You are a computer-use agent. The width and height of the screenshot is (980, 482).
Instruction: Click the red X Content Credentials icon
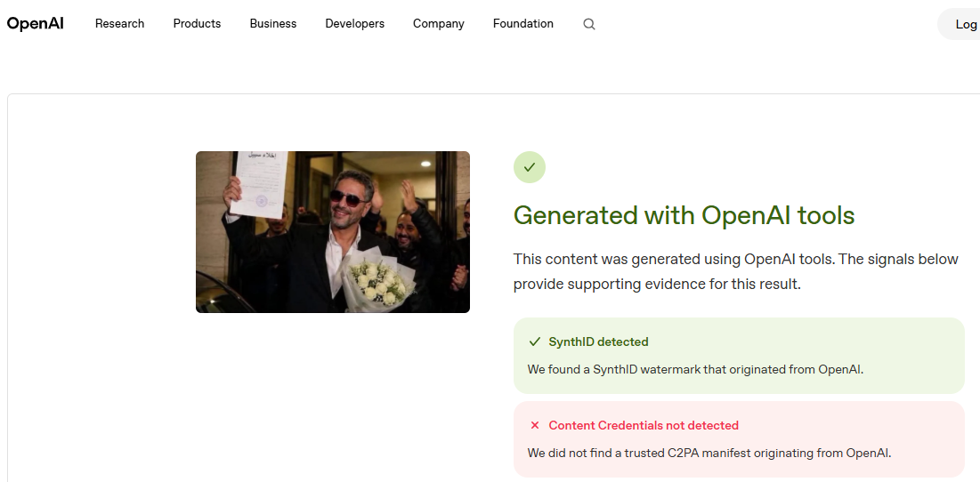(x=534, y=425)
